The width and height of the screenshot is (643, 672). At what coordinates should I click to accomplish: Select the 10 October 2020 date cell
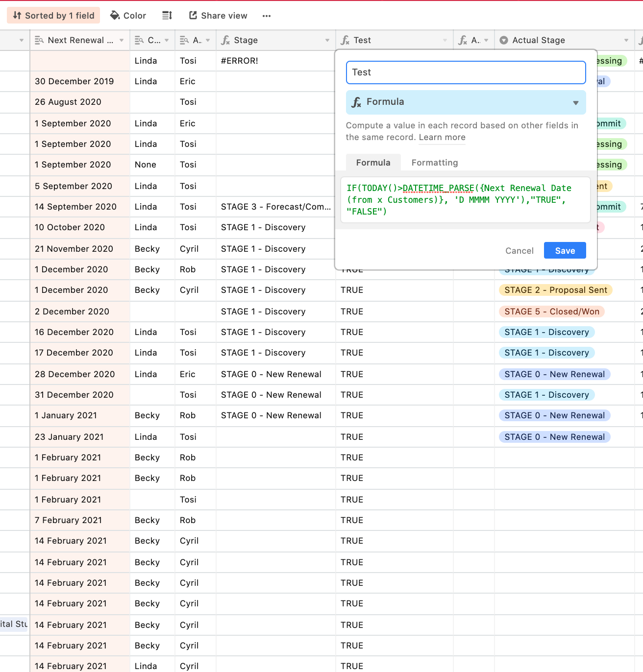tap(80, 227)
